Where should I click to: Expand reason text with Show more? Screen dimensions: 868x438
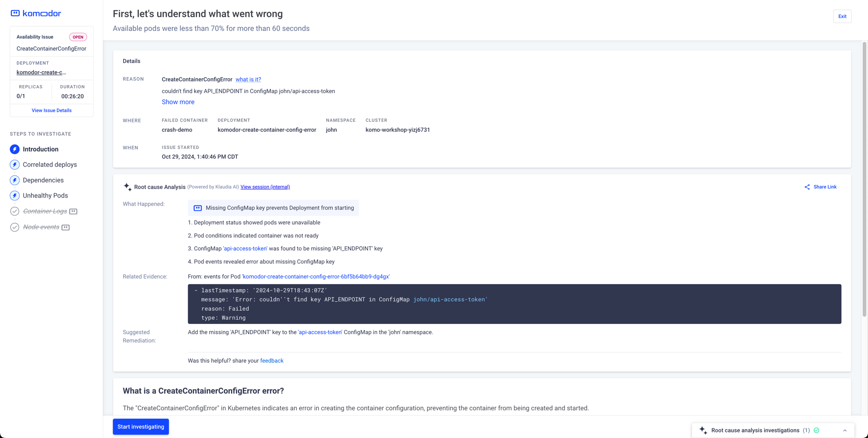click(x=178, y=102)
